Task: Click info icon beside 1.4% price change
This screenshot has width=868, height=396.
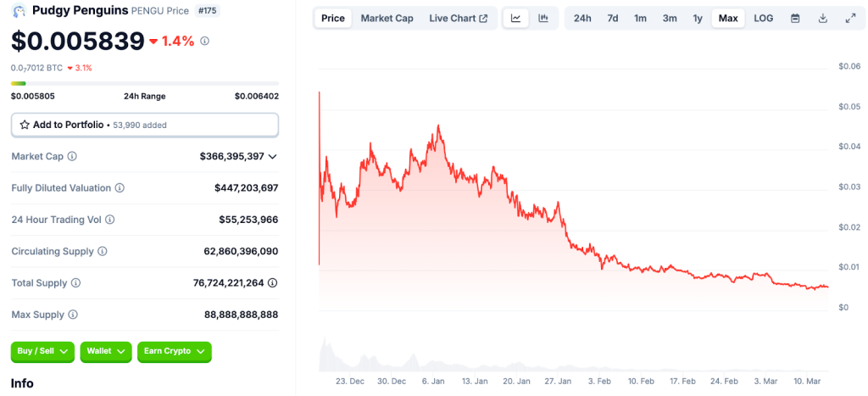Action: [204, 41]
